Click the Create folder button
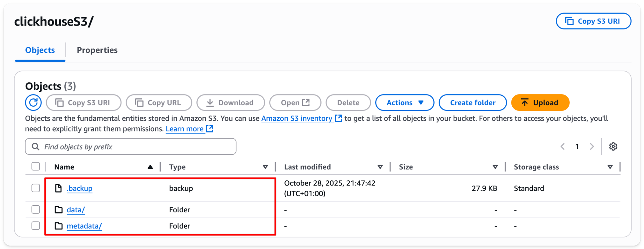Image resolution: width=644 pixels, height=249 pixels. click(472, 102)
